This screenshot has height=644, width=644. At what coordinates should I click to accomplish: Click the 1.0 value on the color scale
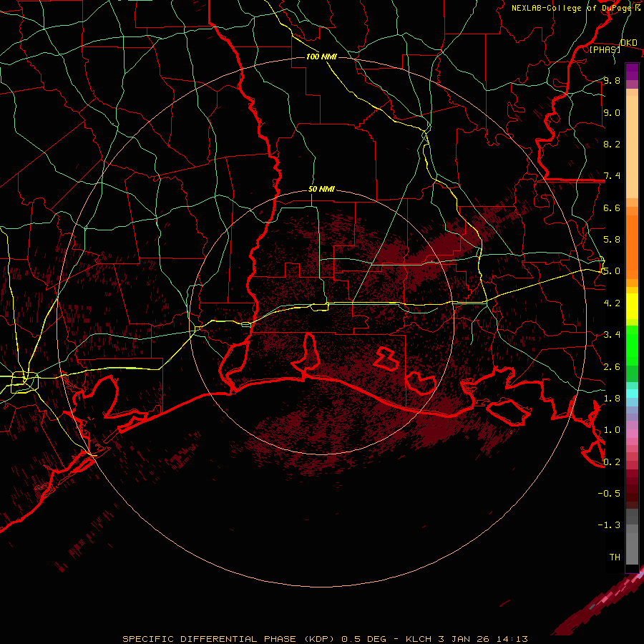point(612,430)
